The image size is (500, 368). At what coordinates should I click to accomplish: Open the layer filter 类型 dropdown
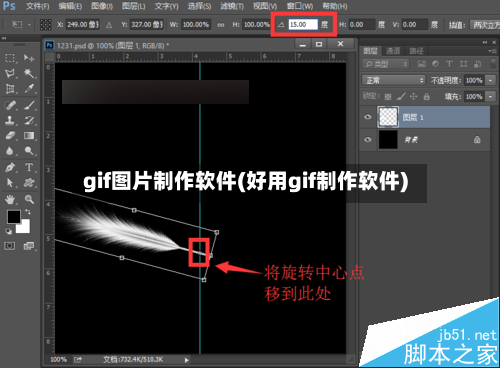386,64
